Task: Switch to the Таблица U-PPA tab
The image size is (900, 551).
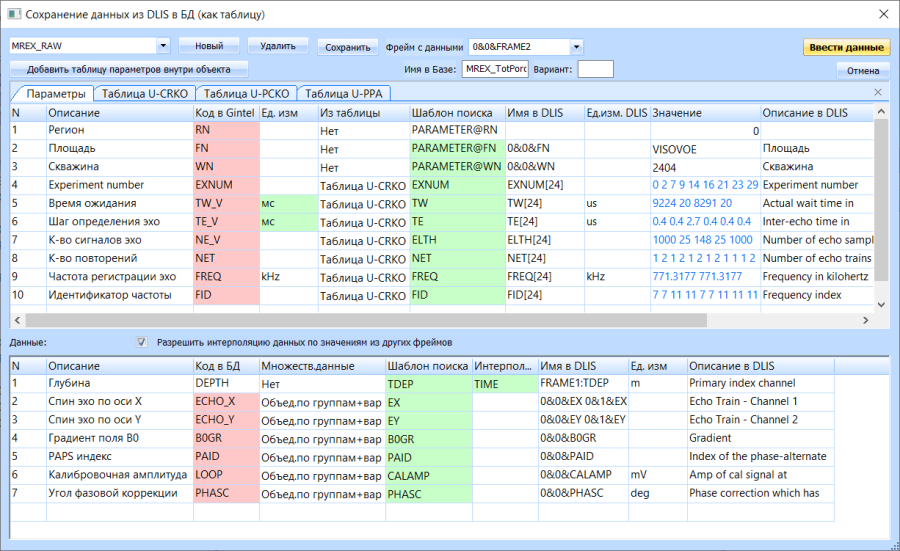Action: click(344, 94)
